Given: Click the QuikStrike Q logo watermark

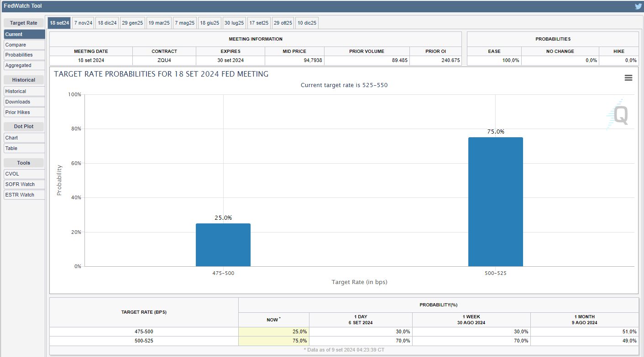Looking at the screenshot, I should coord(618,114).
